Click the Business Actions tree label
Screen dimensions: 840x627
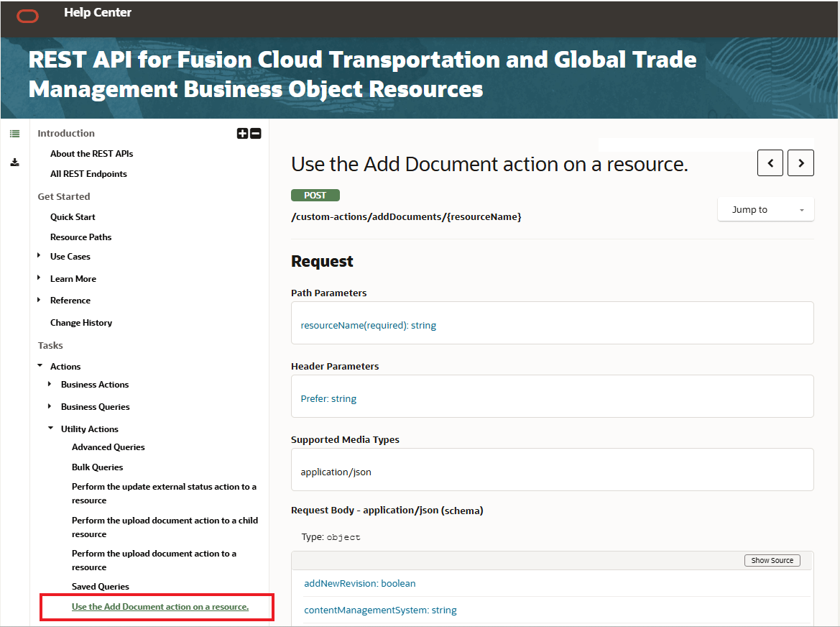[95, 385]
